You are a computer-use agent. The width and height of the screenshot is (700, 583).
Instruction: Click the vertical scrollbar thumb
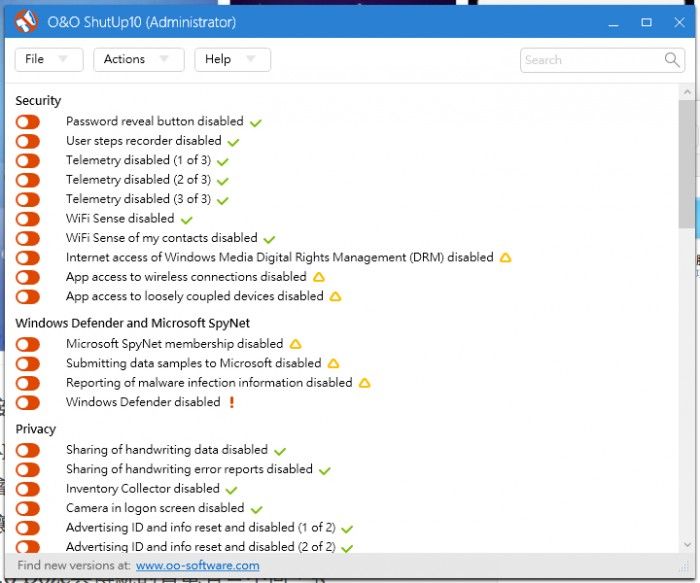pos(687,164)
